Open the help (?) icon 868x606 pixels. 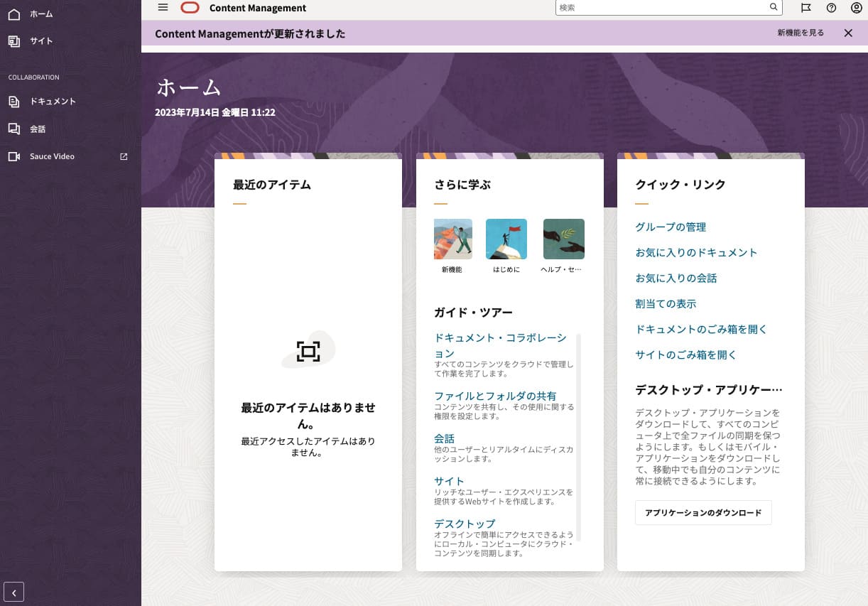831,8
